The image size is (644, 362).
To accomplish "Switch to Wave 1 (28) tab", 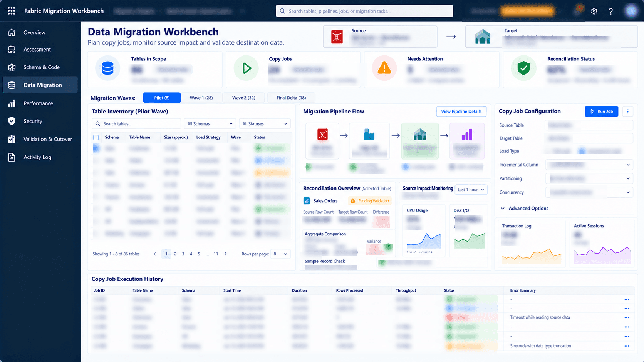I will [x=201, y=98].
